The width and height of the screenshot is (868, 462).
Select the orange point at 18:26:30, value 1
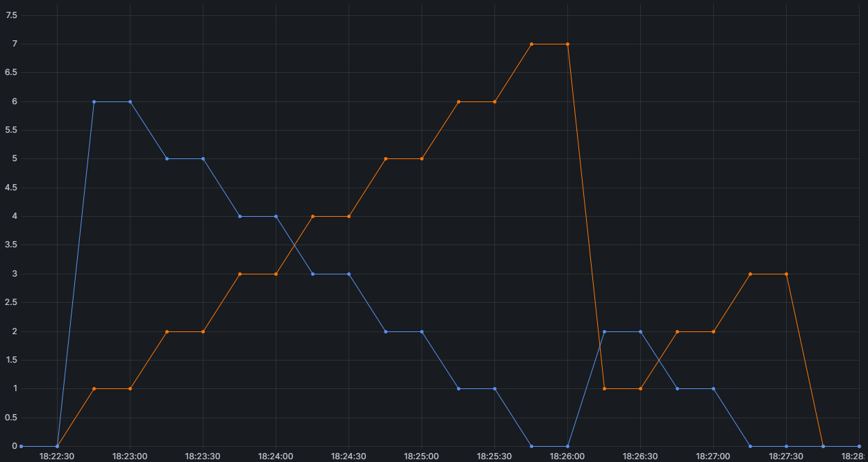pyautogui.click(x=640, y=388)
